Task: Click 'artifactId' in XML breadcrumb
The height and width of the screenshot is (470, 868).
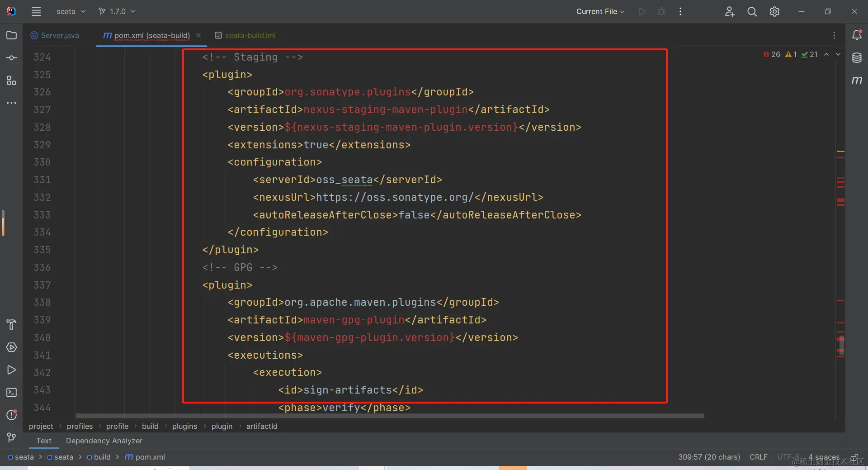Action: click(262, 427)
